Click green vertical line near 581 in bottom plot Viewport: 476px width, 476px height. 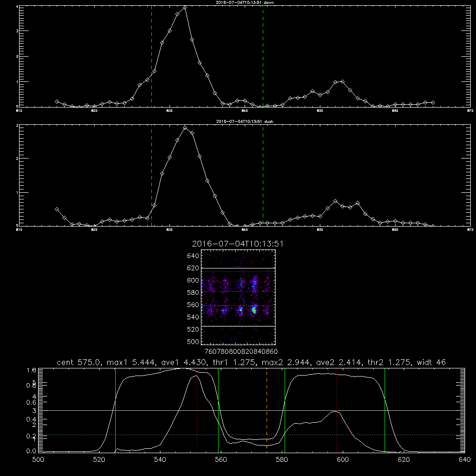click(285, 410)
